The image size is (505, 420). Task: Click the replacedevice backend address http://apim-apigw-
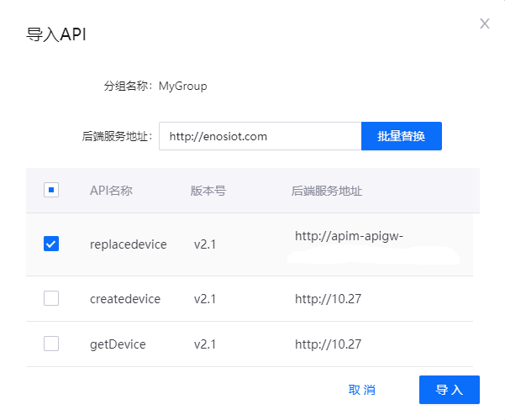[349, 236]
